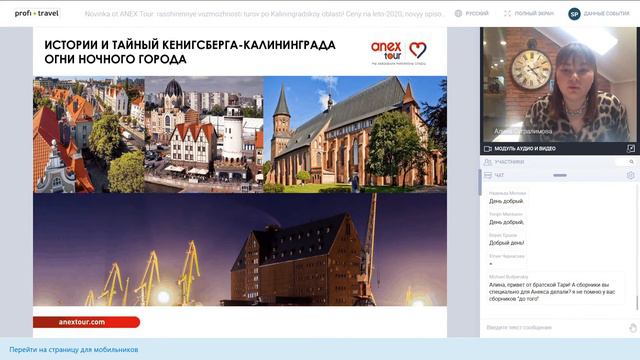
Task: Search participants with the magnifier icon
Action: (x=631, y=162)
